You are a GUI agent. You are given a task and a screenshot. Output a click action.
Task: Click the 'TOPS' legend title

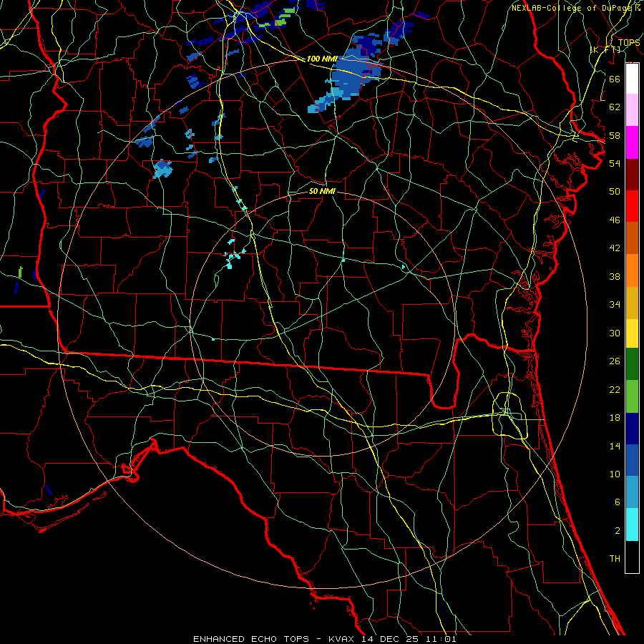(x=628, y=42)
